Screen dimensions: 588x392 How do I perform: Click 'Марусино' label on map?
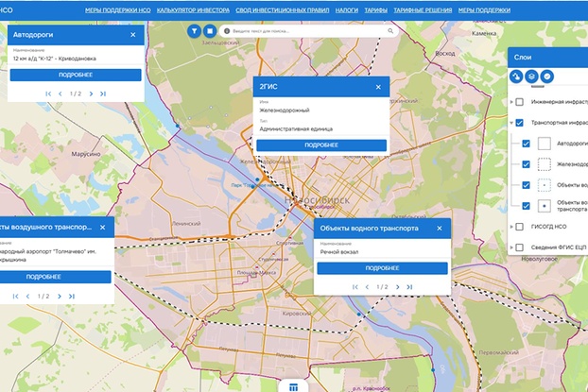86,154
